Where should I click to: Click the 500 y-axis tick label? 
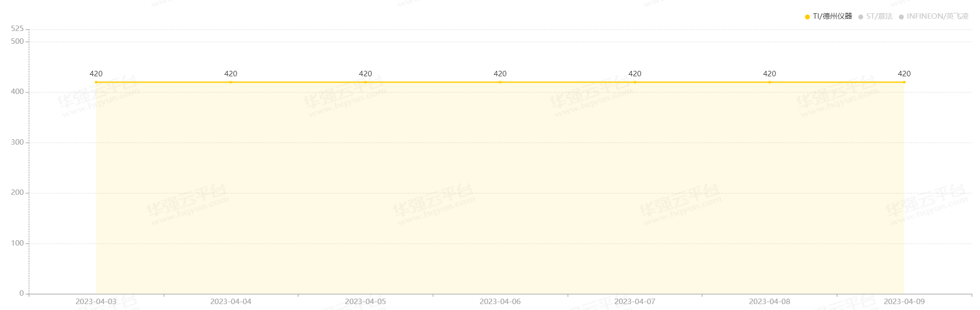coord(17,41)
